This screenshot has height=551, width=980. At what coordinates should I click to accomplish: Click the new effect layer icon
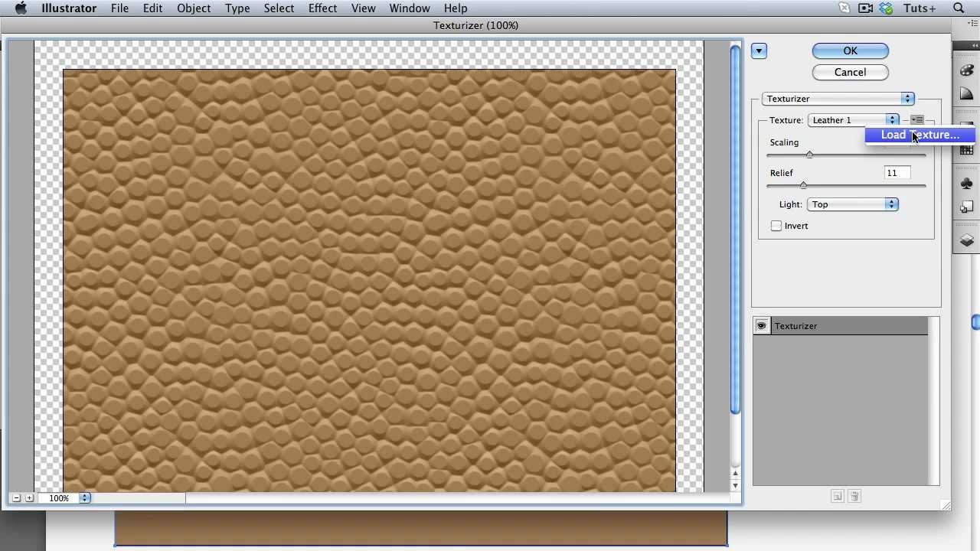point(838,497)
